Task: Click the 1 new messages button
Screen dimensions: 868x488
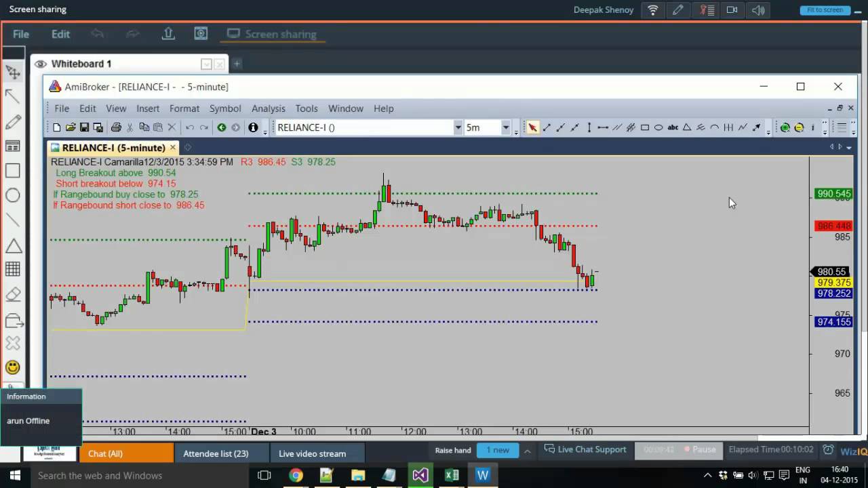Action: pos(498,450)
